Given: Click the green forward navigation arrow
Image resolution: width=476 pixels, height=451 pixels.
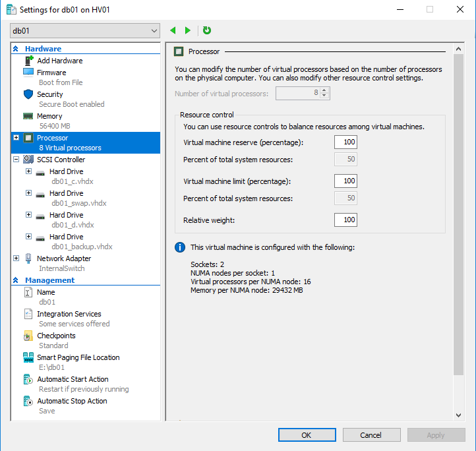Looking at the screenshot, I should [x=188, y=30].
